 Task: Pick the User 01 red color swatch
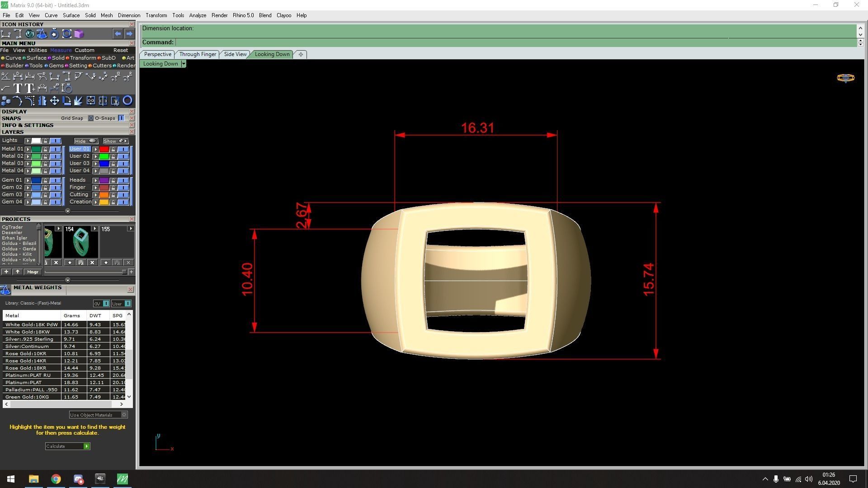point(104,149)
